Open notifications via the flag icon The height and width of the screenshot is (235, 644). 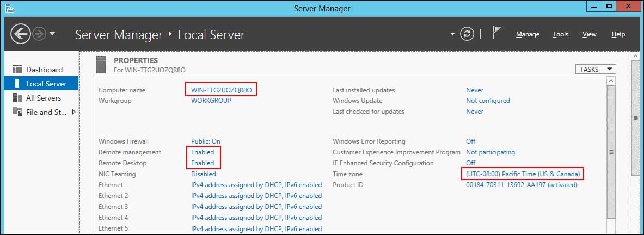point(496,33)
